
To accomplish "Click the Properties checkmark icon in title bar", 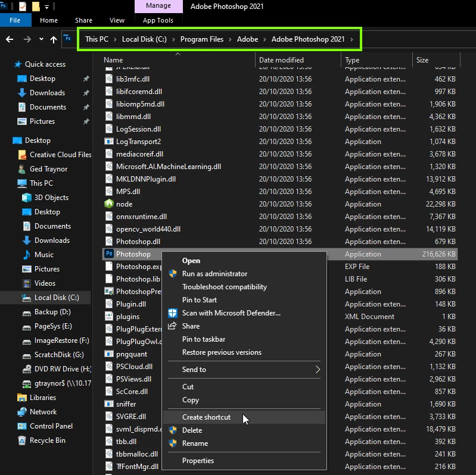I will coord(23,6).
